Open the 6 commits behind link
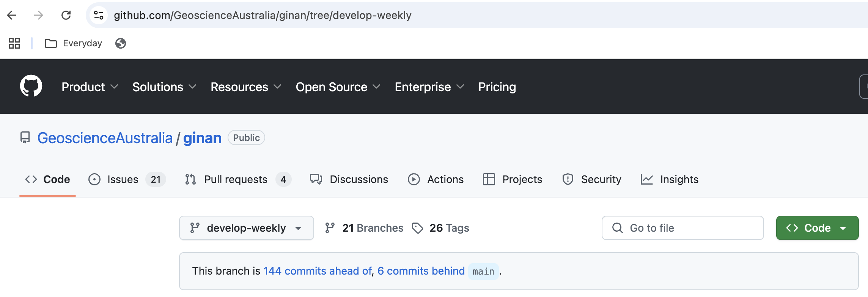868x297 pixels. pos(421,271)
